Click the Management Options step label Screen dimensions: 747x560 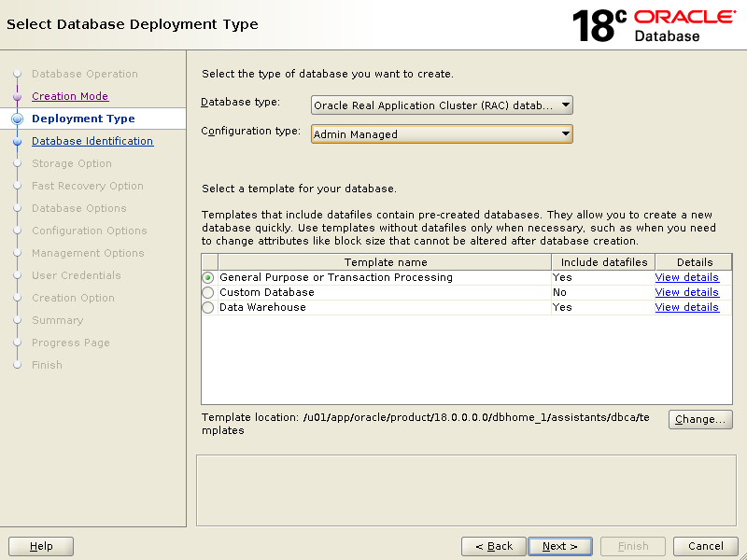[x=88, y=253]
